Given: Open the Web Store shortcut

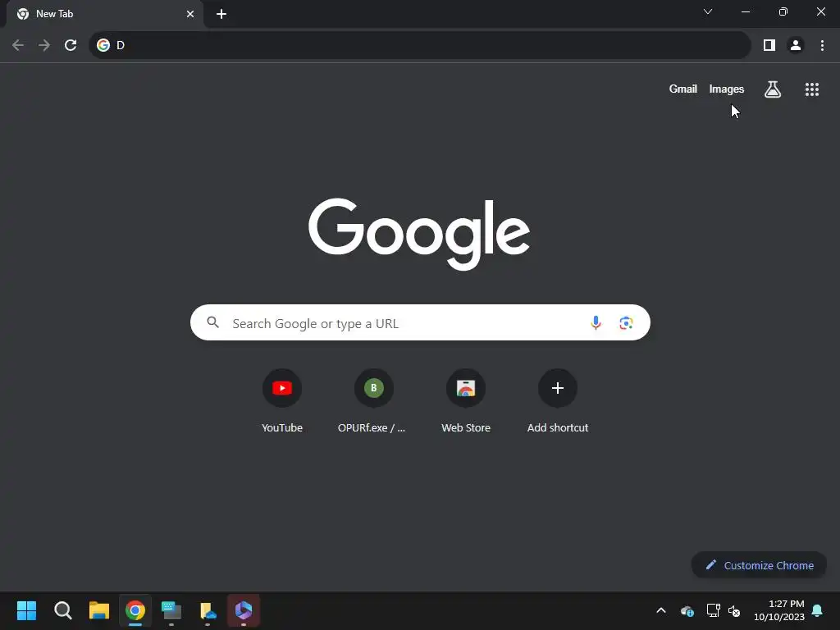Looking at the screenshot, I should click(x=466, y=401).
